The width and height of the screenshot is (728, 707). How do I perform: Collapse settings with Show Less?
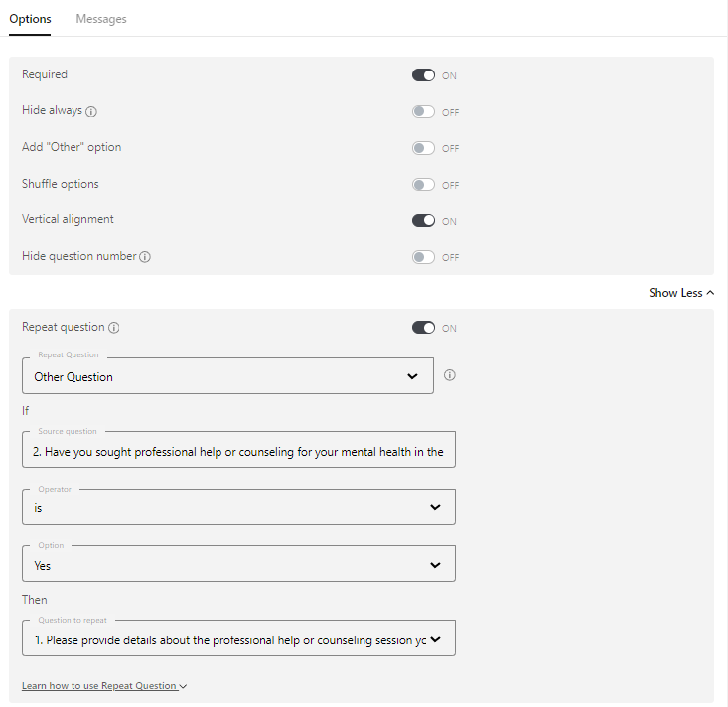(x=681, y=293)
